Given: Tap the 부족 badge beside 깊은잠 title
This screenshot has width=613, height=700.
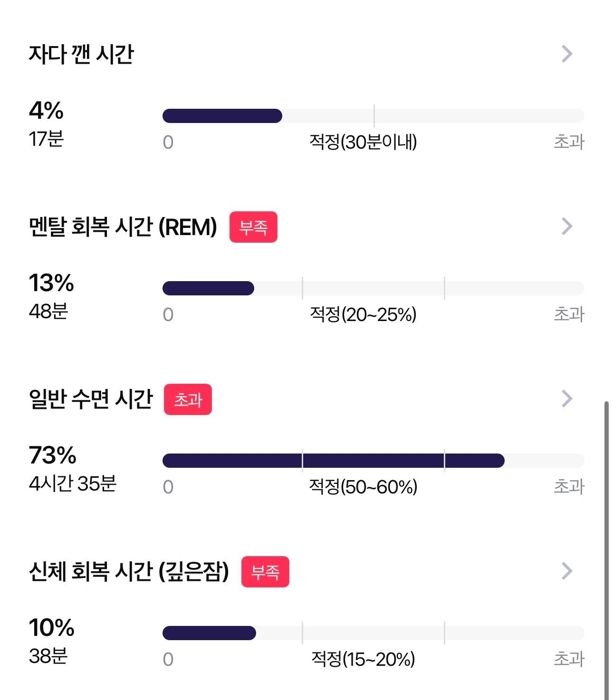Looking at the screenshot, I should [x=265, y=572].
